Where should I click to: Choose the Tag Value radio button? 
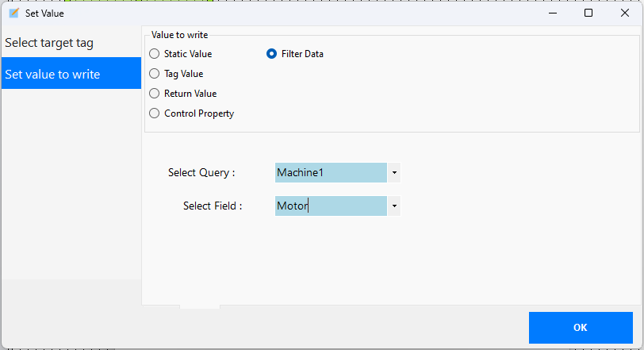155,74
